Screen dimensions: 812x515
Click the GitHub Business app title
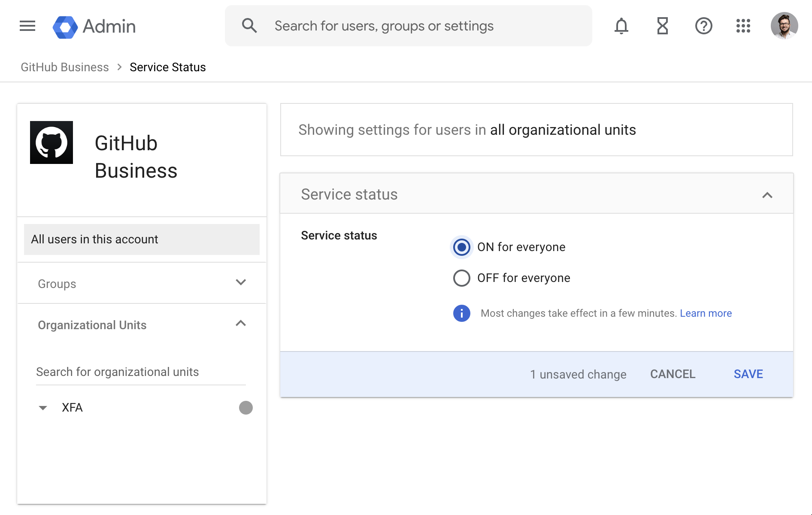click(x=136, y=157)
